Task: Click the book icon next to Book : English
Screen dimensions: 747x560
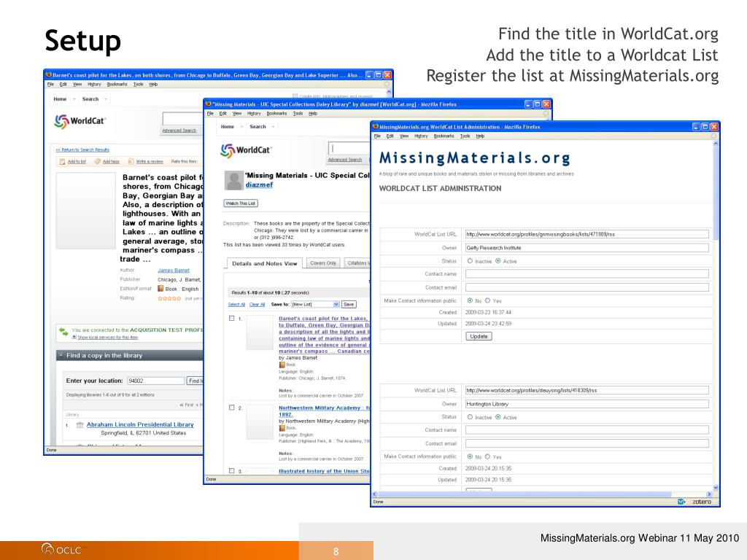Action: pyautogui.click(x=160, y=289)
